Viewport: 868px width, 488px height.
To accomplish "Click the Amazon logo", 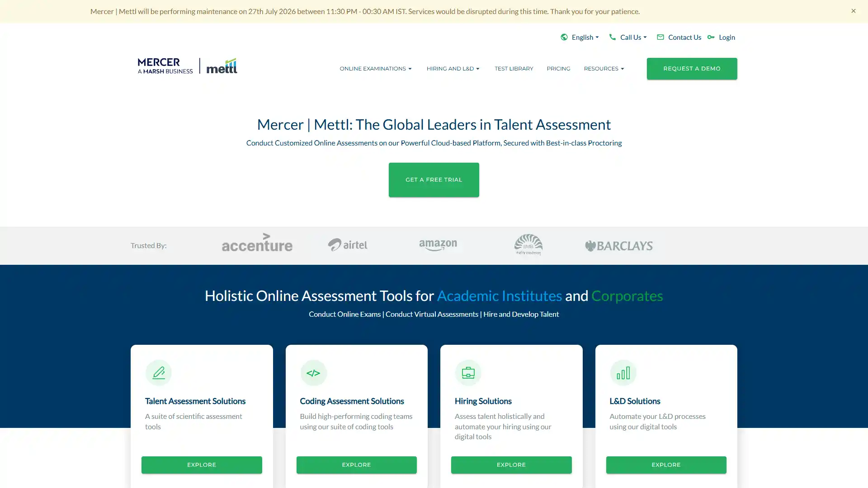I will click(x=438, y=245).
